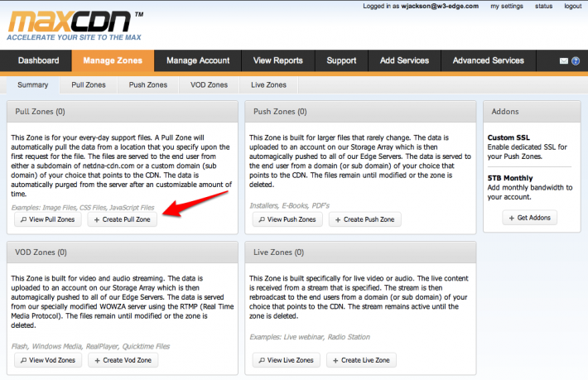Switch to the Live Zones tab
The width and height of the screenshot is (588, 380).
point(268,85)
